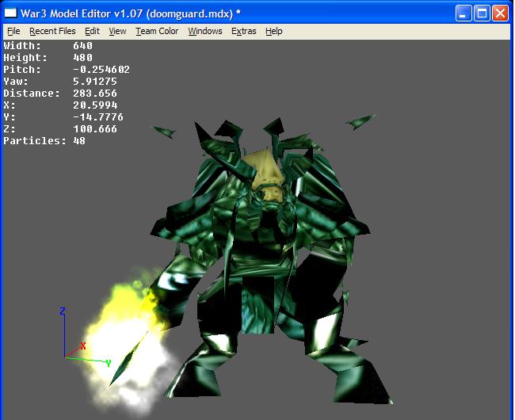Click the Y coordinate value -14.7776
Screen dimensions: 515x420
98,117
